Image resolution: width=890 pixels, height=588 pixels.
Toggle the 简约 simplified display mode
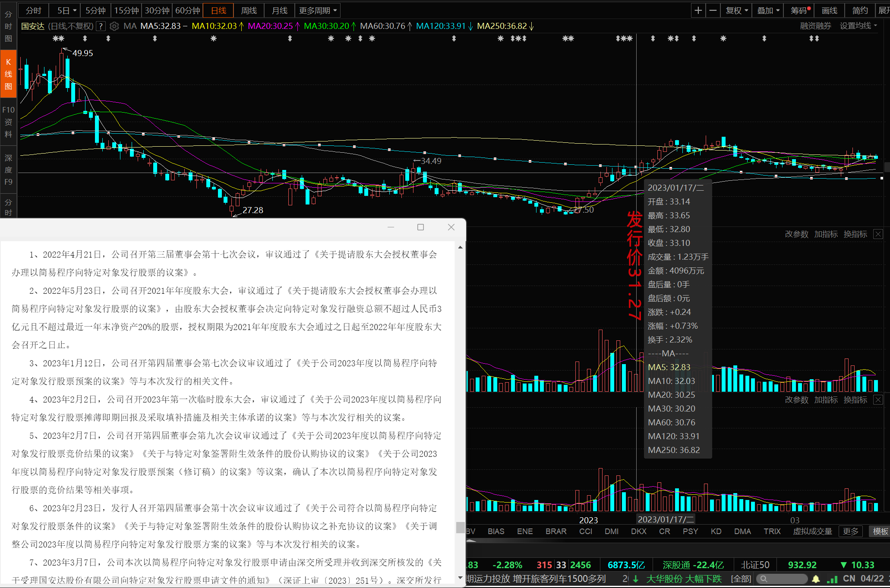(x=859, y=10)
